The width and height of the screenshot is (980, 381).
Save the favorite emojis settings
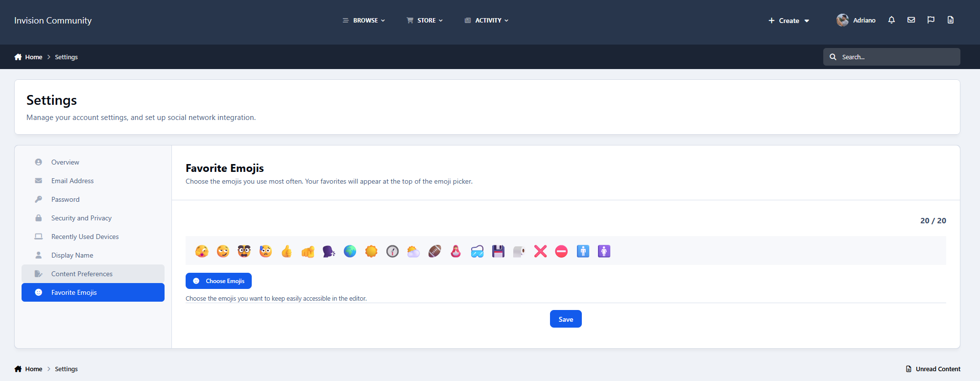point(566,319)
